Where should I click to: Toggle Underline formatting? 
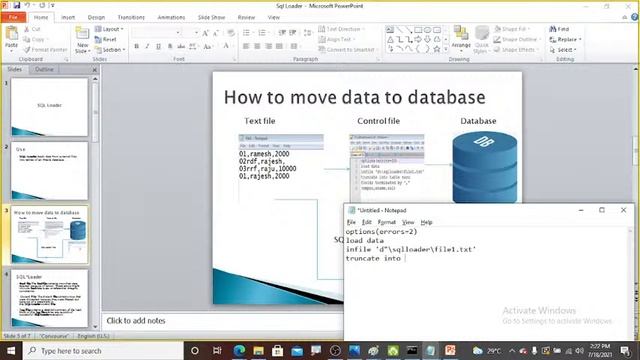click(x=158, y=46)
